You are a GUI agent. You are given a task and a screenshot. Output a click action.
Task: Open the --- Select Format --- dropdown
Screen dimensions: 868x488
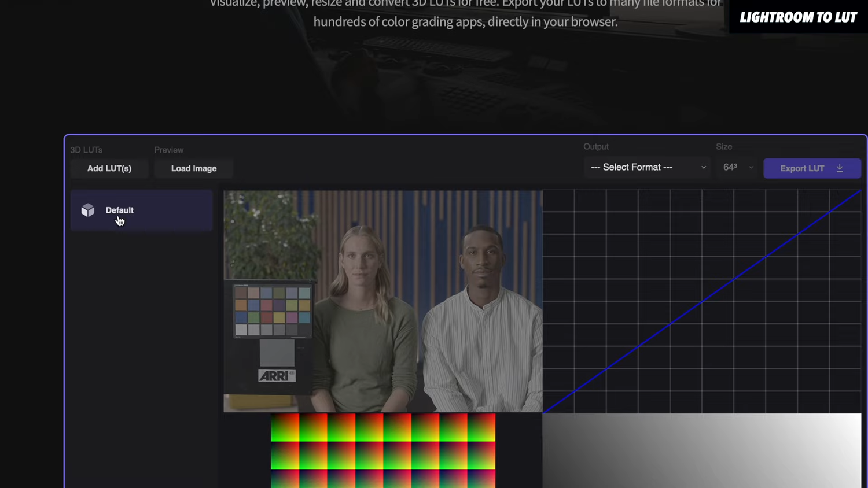tap(646, 167)
